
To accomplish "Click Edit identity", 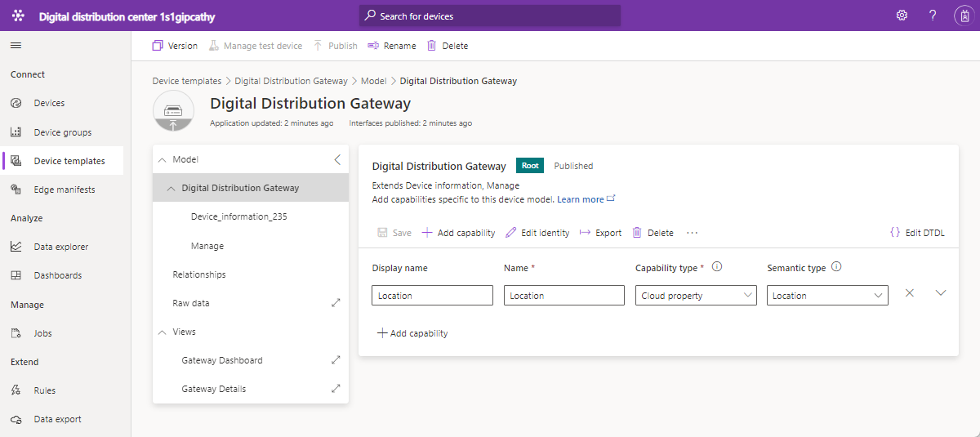I will (x=537, y=233).
